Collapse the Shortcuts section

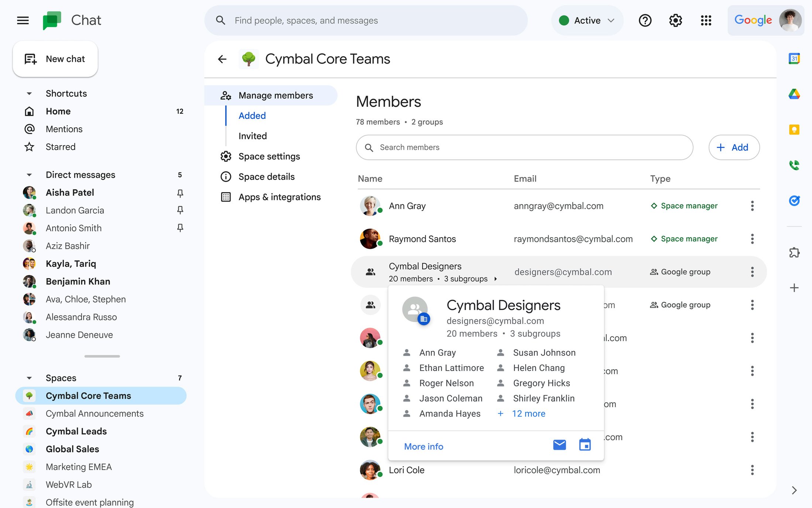coord(29,94)
